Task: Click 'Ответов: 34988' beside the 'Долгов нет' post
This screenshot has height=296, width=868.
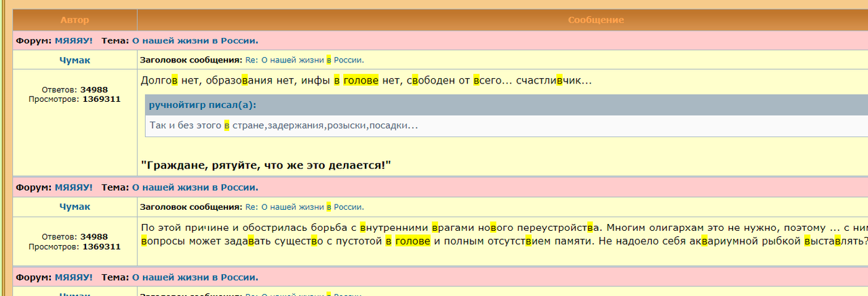Action: point(75,90)
